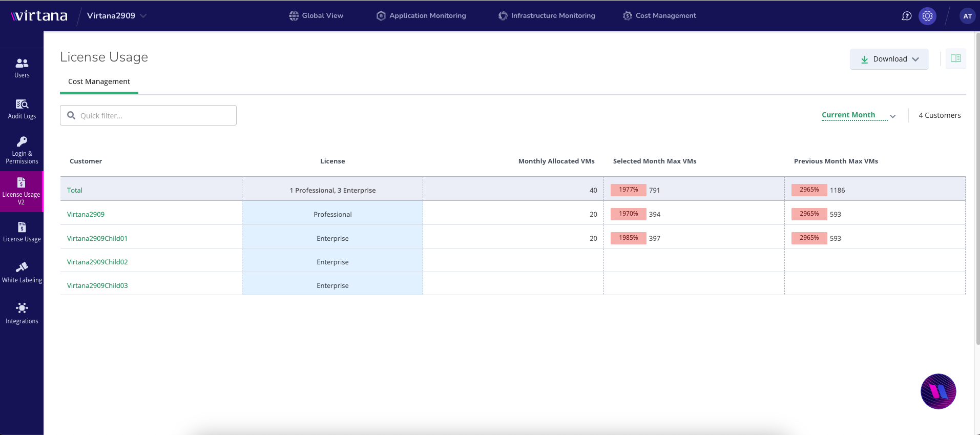Click the 1985% usage badge
980x435 pixels.
click(628, 238)
